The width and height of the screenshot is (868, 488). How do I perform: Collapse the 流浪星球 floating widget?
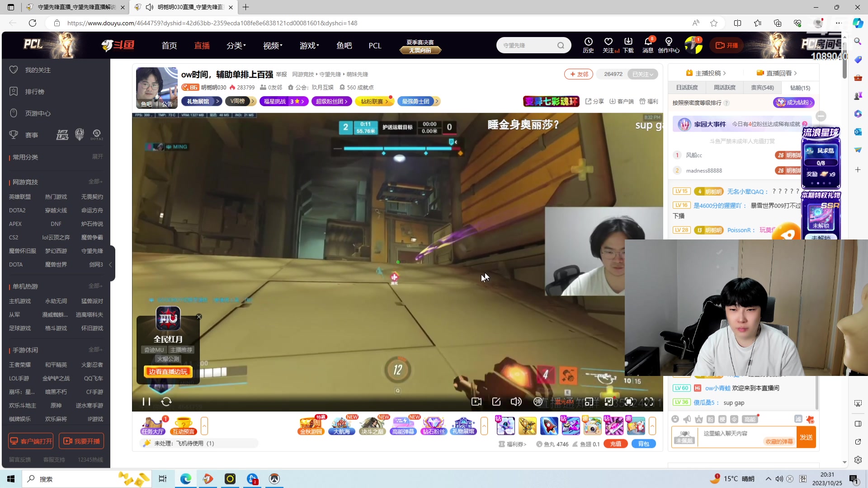pyautogui.click(x=821, y=116)
